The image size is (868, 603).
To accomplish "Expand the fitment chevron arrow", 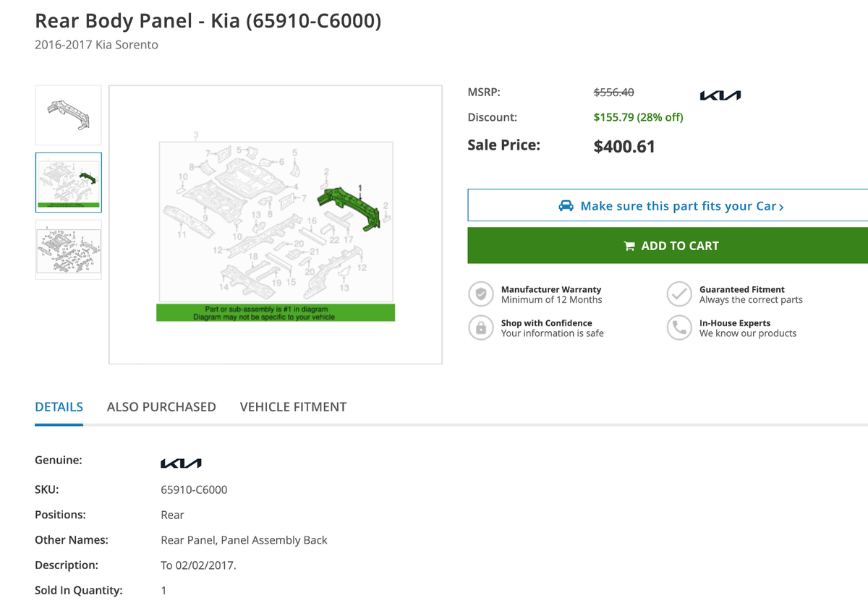I will click(781, 207).
